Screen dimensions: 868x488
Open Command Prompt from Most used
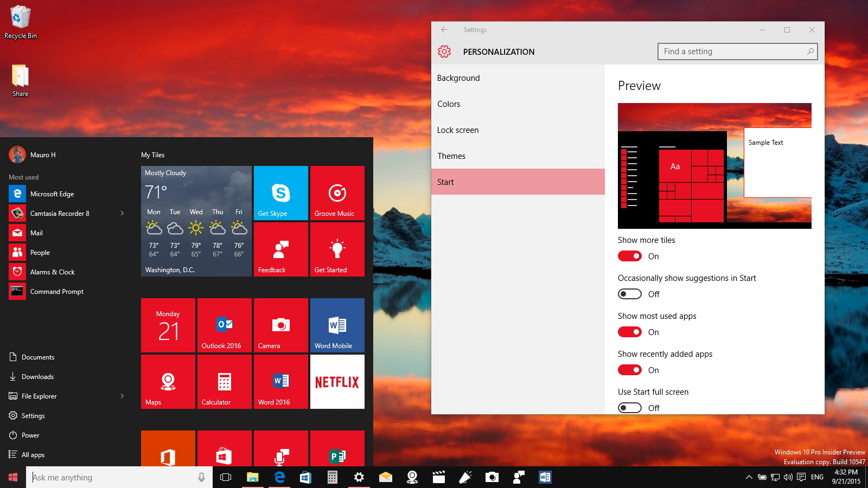coord(56,291)
